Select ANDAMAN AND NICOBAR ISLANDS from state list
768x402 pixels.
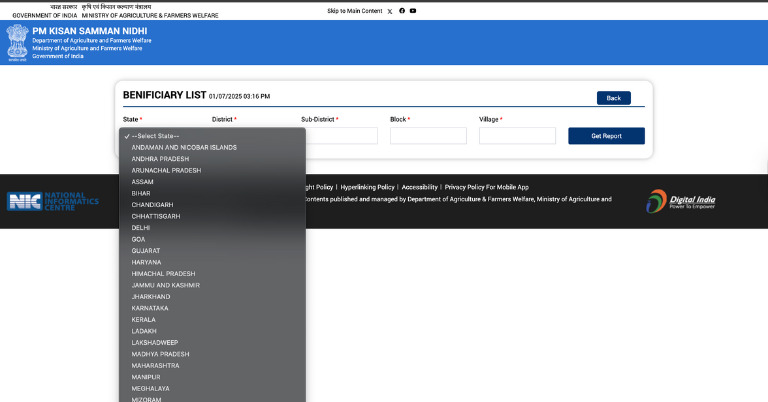tap(212, 147)
